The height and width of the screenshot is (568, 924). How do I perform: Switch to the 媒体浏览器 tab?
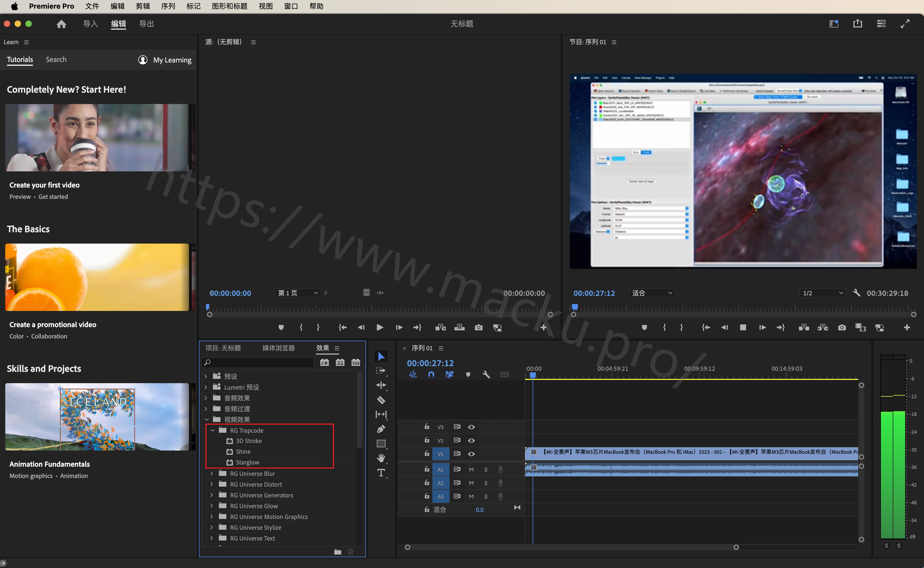(x=278, y=348)
